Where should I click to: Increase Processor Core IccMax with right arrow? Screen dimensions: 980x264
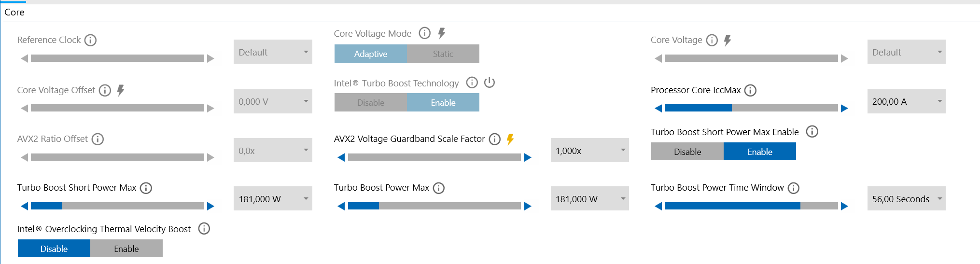pyautogui.click(x=844, y=108)
